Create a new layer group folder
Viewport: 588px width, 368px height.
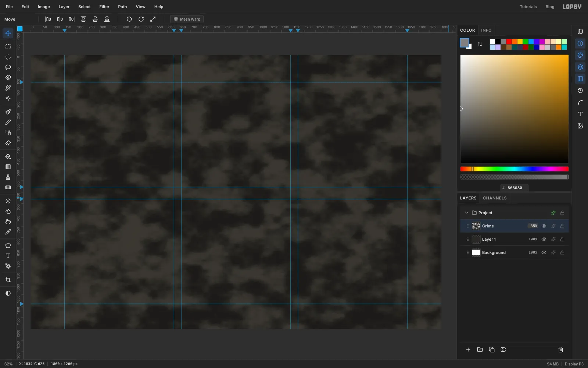click(x=480, y=350)
